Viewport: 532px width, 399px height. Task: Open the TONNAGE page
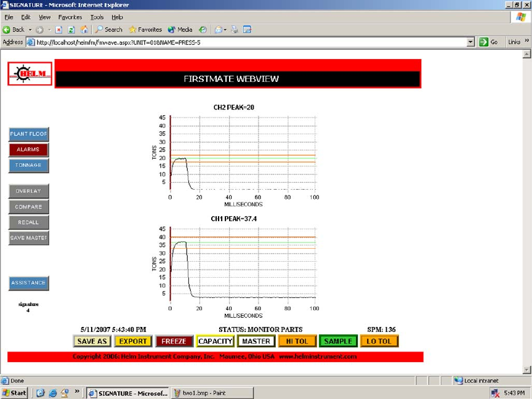28,165
